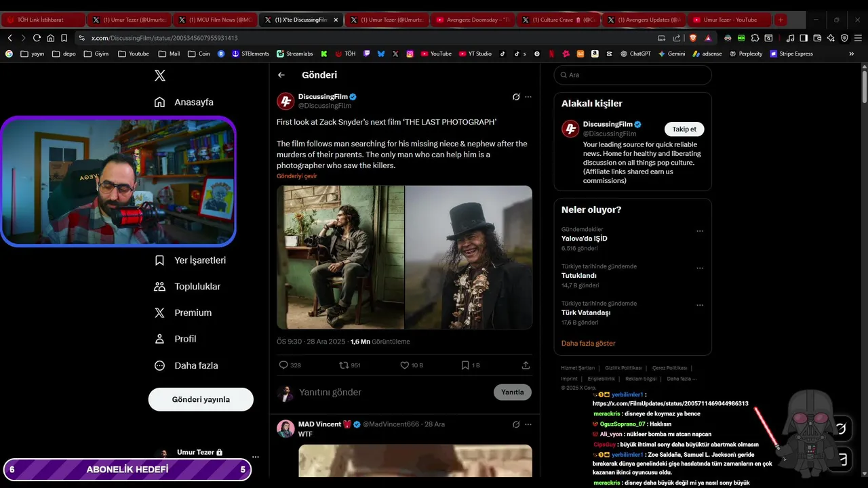Click the Yanıtla reply button
The width and height of the screenshot is (868, 488).
513,392
